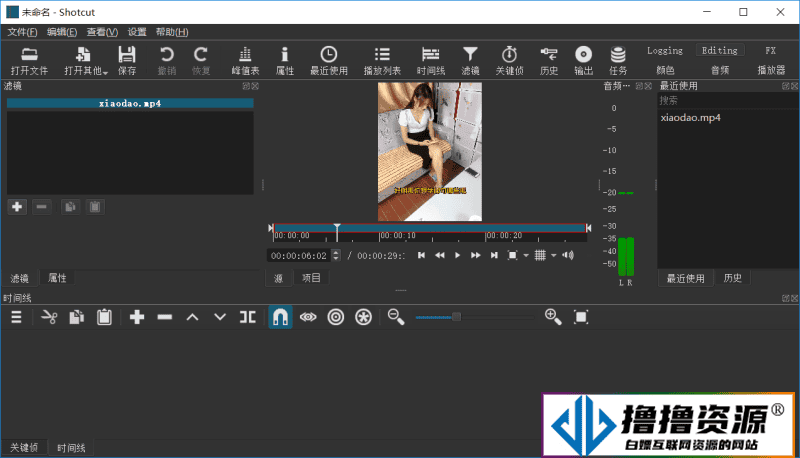Undo last action with 撤销 icon
The image size is (800, 458).
point(167,60)
